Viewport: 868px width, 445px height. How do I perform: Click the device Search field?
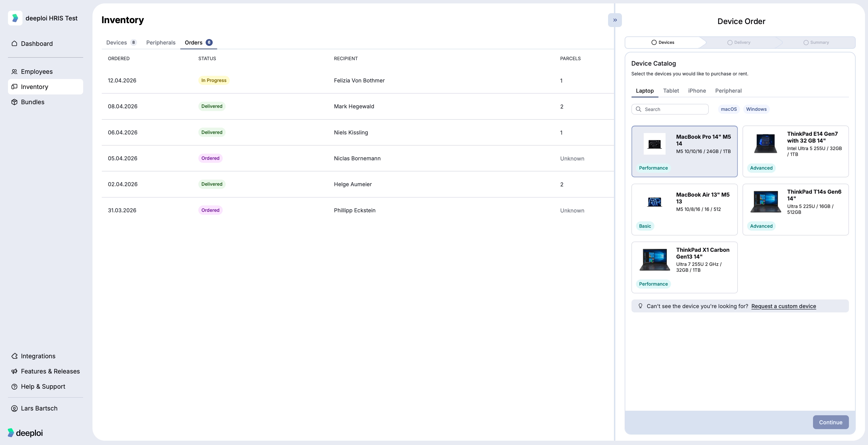click(670, 109)
